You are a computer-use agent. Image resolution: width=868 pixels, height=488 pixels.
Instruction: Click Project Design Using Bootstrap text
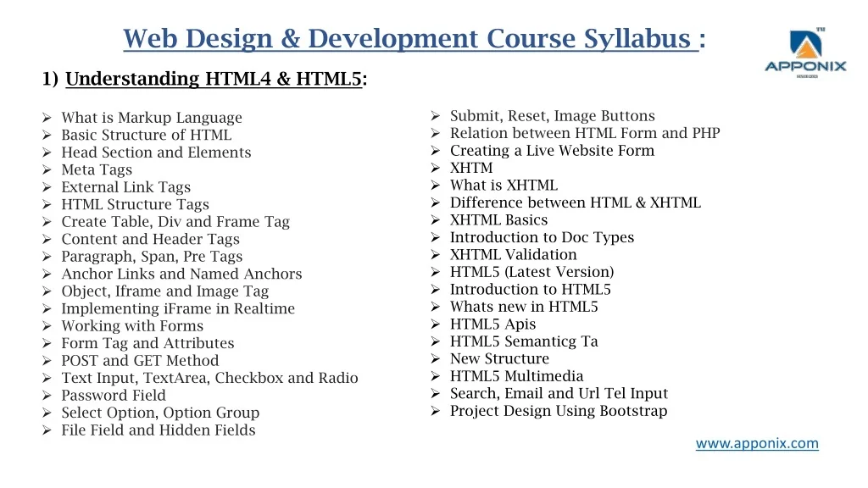point(558,411)
